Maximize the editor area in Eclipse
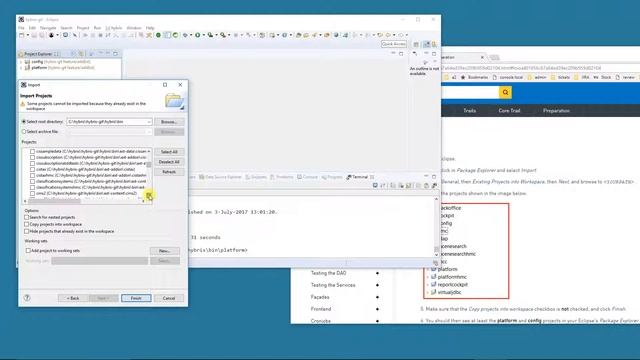The image size is (640, 360). point(401,53)
